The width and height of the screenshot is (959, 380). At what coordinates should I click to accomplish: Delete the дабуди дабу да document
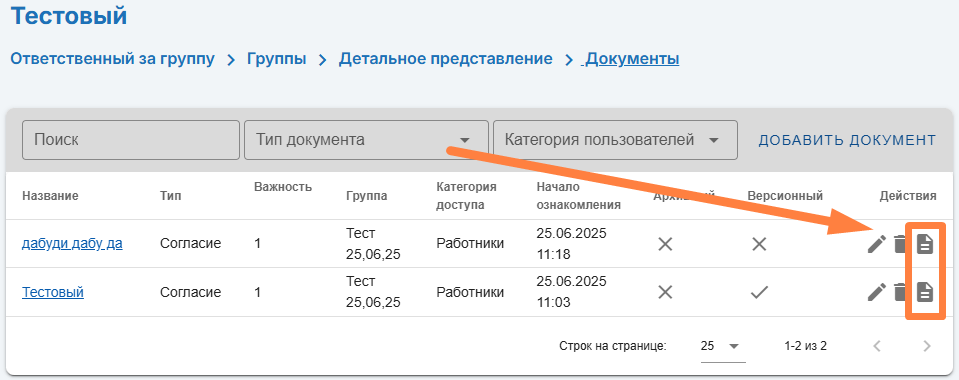[900, 244]
